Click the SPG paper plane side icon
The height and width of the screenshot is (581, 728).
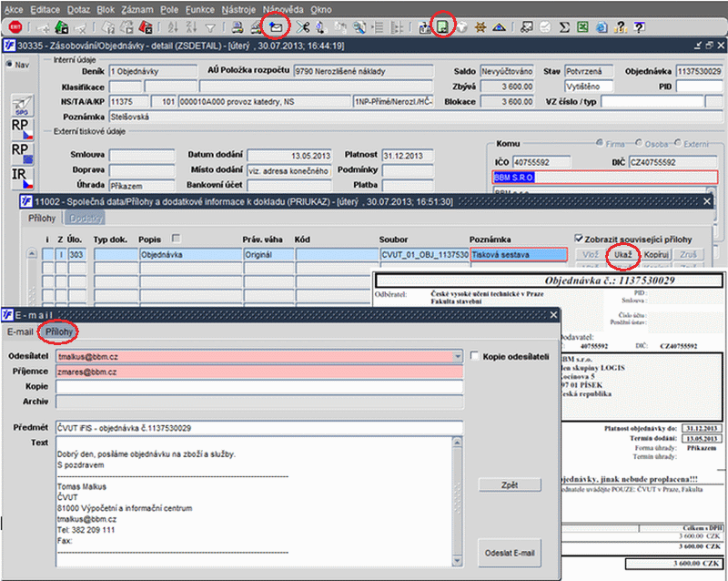pyautogui.click(x=21, y=105)
